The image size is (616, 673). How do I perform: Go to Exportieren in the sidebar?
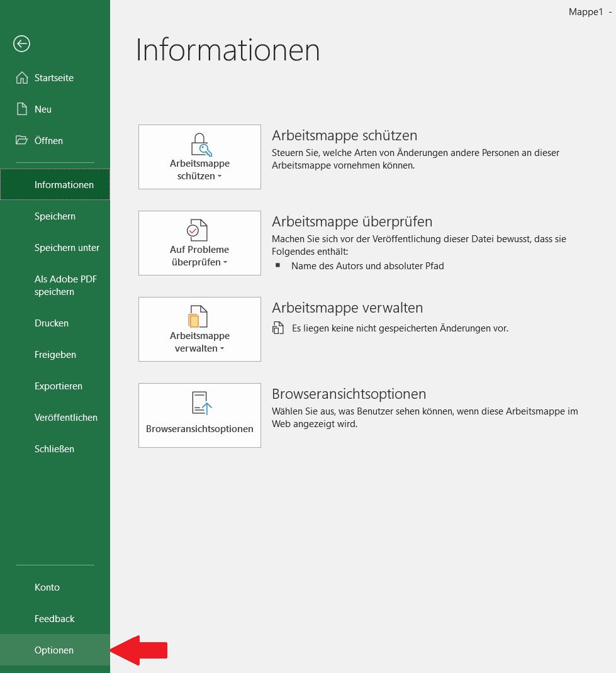point(59,386)
